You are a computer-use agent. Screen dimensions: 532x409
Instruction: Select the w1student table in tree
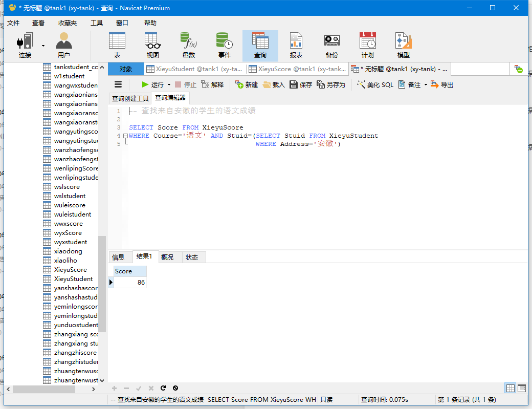69,76
